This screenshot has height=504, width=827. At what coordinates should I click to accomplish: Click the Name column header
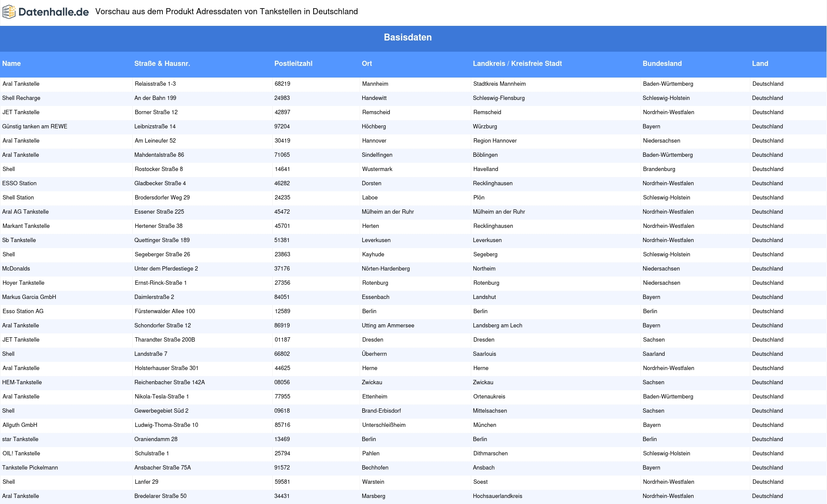point(12,63)
